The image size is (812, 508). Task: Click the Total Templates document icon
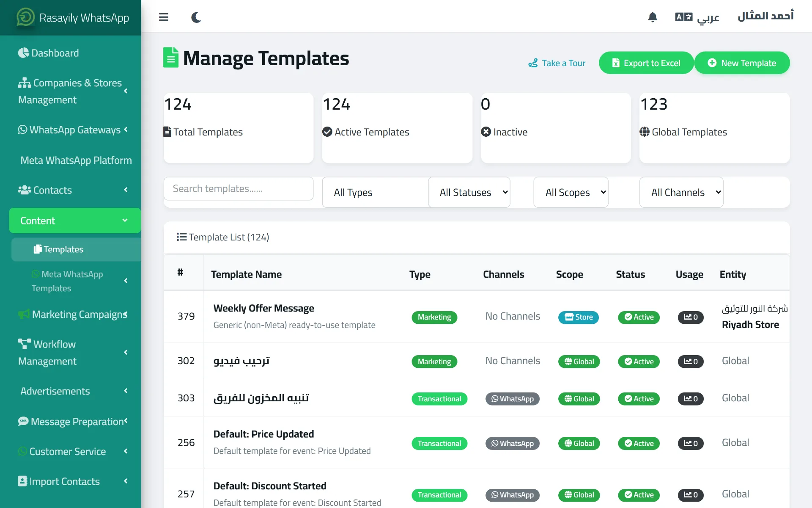pyautogui.click(x=167, y=132)
